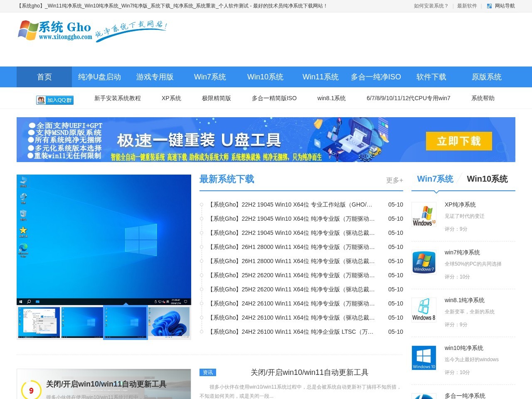
Task: Click the large Windows 10 desktop slideshow image
Action: [104, 240]
